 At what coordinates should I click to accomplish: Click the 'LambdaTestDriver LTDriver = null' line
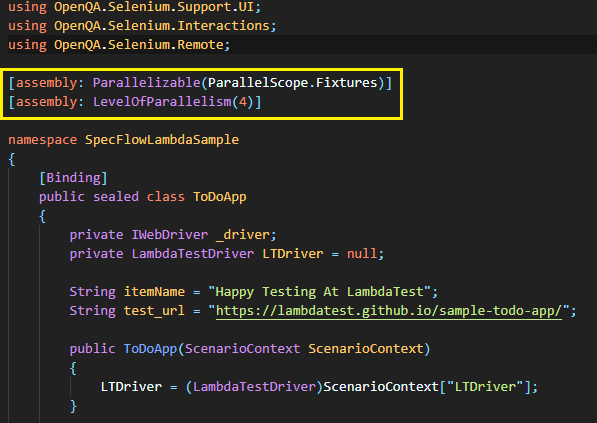227,254
